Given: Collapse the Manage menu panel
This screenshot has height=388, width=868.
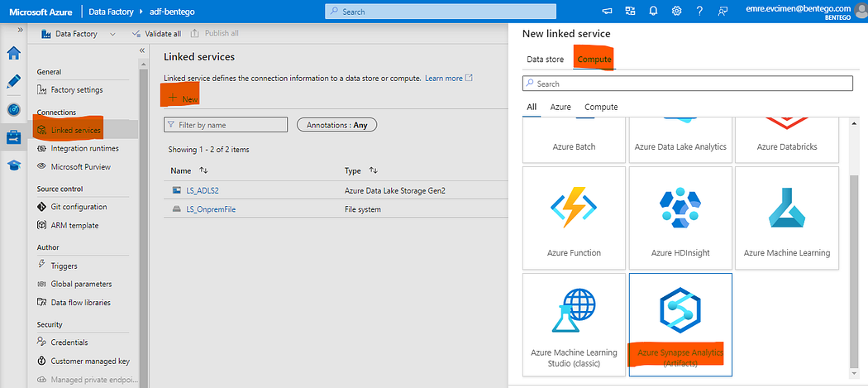Looking at the screenshot, I should tap(141, 50).
